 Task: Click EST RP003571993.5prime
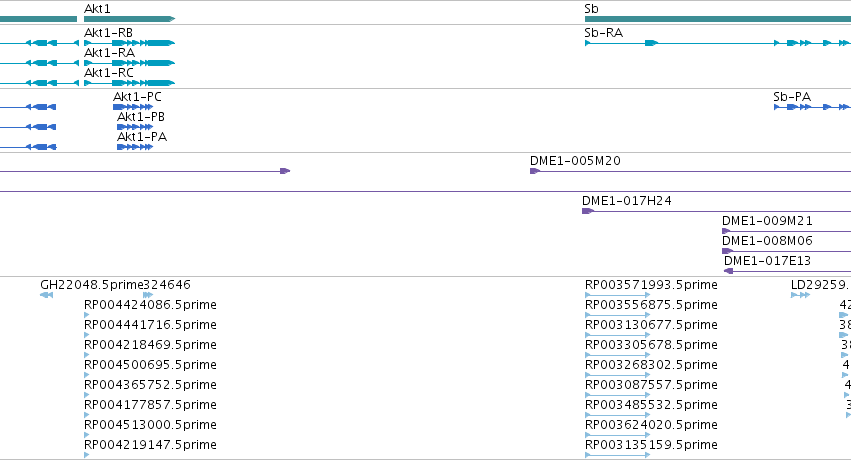click(651, 285)
